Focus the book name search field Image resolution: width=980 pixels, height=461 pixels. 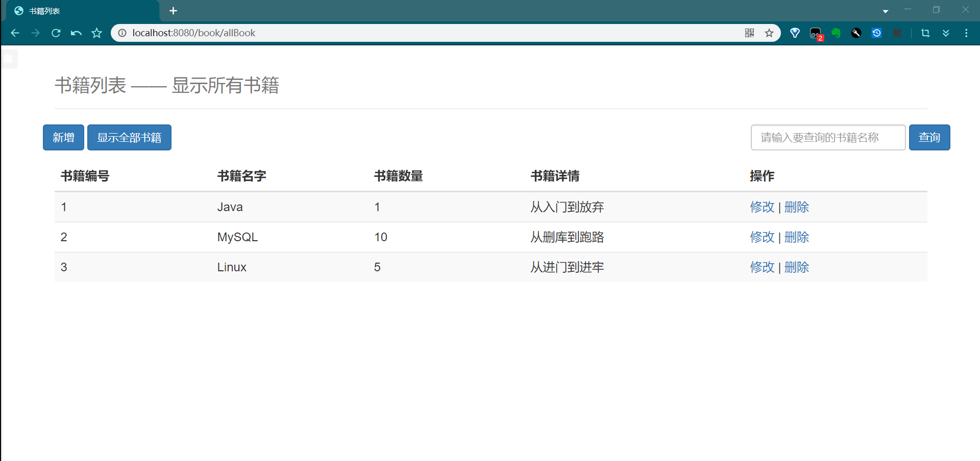tap(828, 138)
